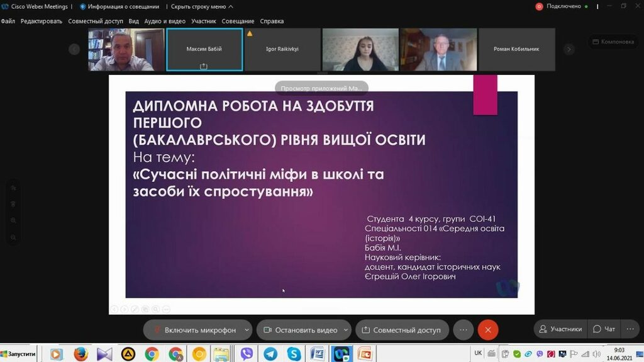The width and height of the screenshot is (644, 362).
Task: Toggle the Участники panel
Action: (x=559, y=329)
